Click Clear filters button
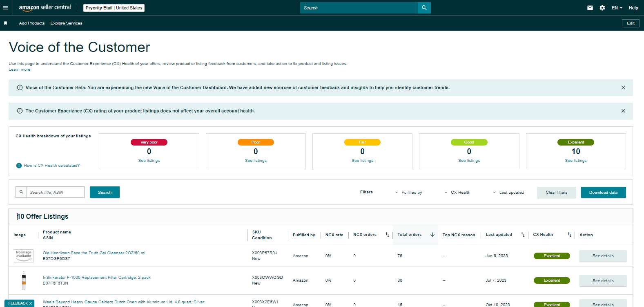 tap(557, 193)
